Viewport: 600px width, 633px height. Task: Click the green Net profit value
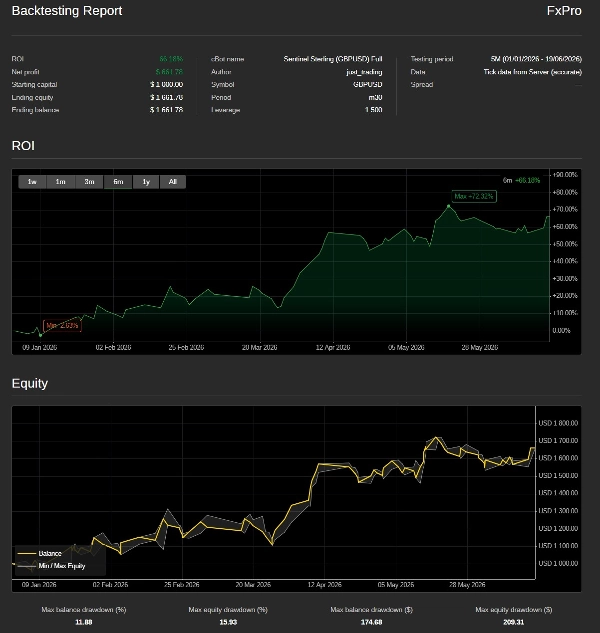pos(169,72)
